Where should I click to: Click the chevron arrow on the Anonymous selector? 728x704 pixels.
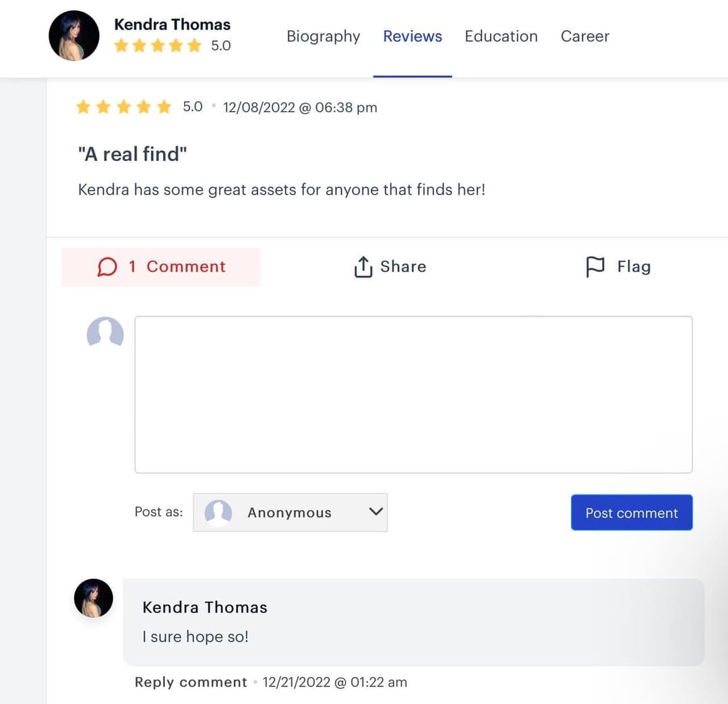(375, 513)
